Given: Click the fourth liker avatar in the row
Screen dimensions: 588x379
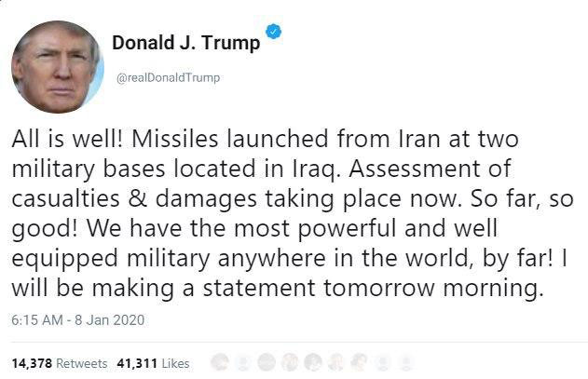Looking at the screenshot, I should (x=288, y=361).
